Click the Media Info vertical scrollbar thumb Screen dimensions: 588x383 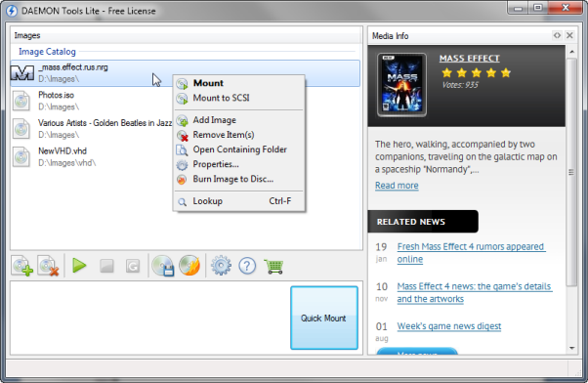tap(571, 172)
